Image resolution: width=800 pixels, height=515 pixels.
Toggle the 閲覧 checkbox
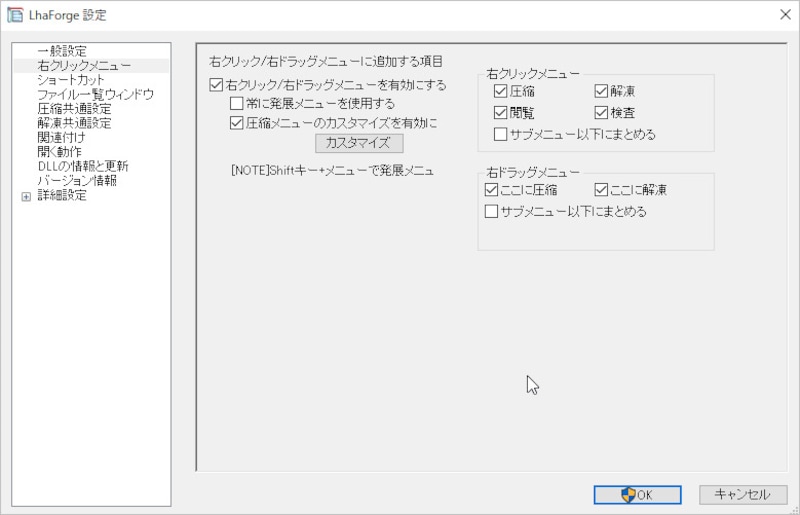(x=501, y=112)
